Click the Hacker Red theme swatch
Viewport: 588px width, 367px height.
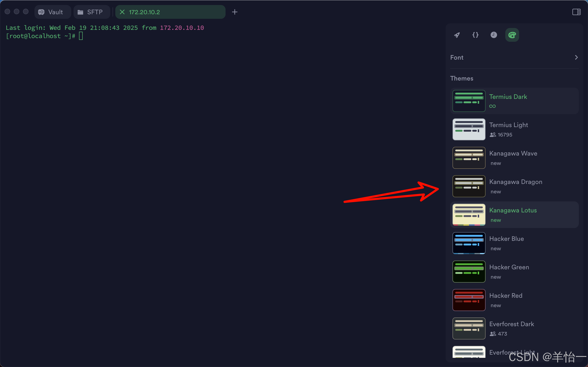pos(469,300)
